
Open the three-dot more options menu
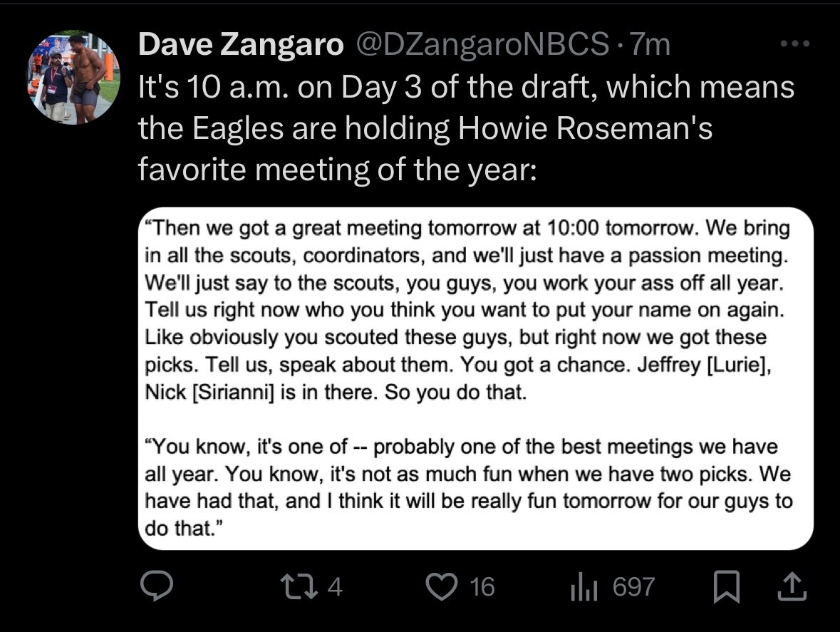(x=795, y=44)
